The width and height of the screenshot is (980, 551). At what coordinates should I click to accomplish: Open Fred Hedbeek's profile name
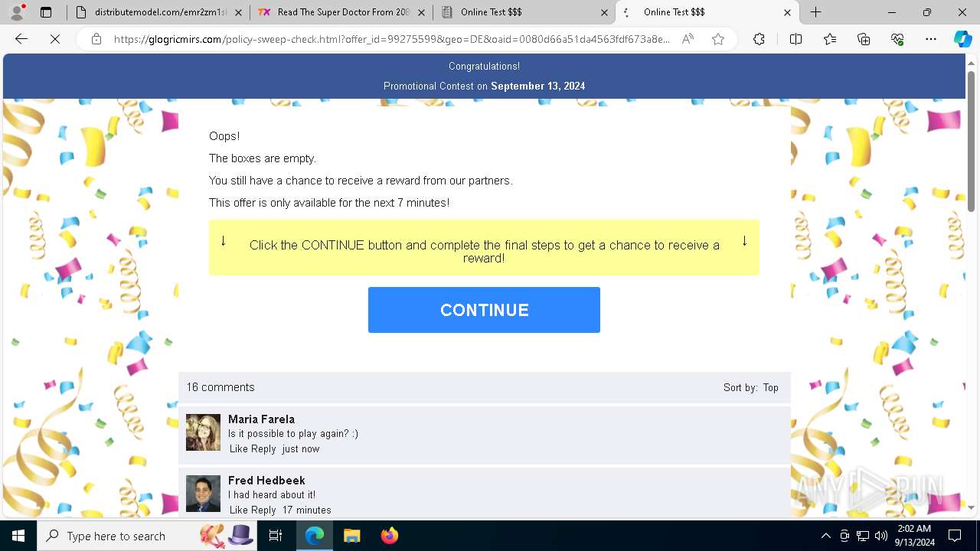pyautogui.click(x=266, y=481)
